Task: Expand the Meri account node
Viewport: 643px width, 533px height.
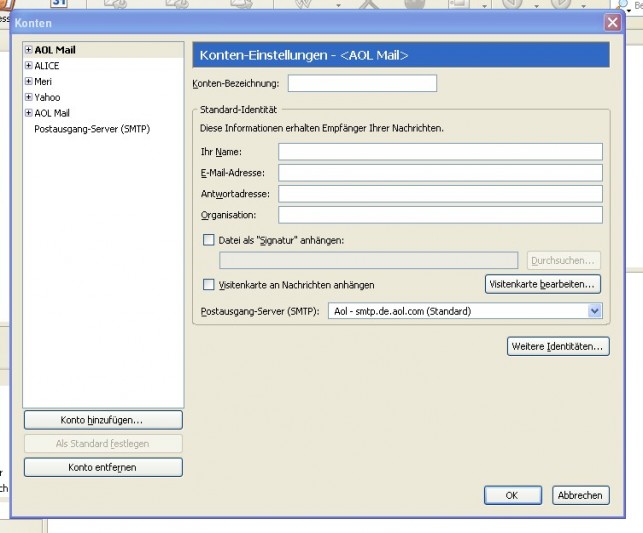Action: (x=28, y=81)
